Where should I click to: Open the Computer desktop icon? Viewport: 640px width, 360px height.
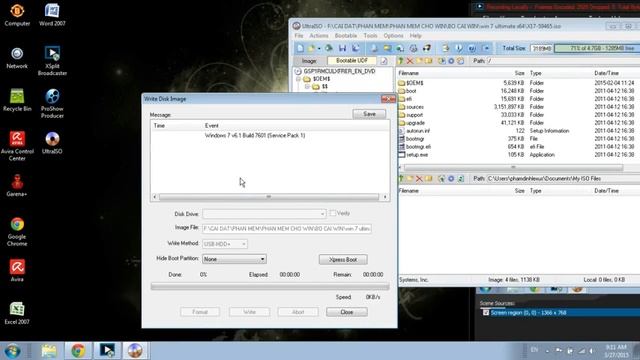click(x=17, y=15)
